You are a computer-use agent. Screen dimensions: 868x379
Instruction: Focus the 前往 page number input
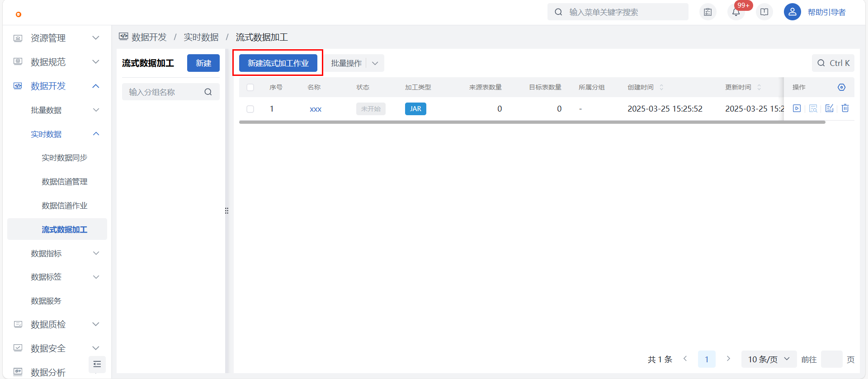(831, 359)
